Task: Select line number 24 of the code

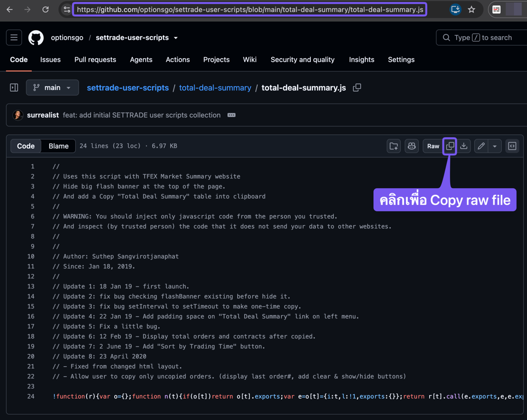Action: coord(31,396)
